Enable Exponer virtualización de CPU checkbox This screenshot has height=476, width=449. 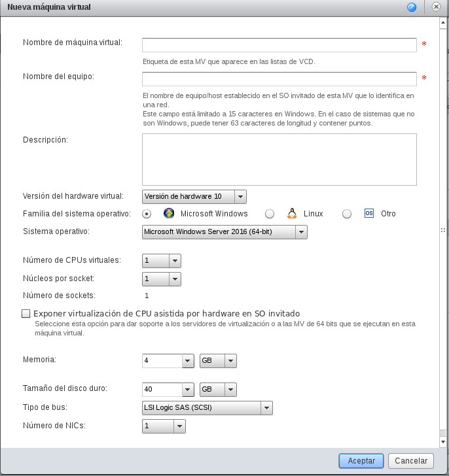tap(26, 314)
